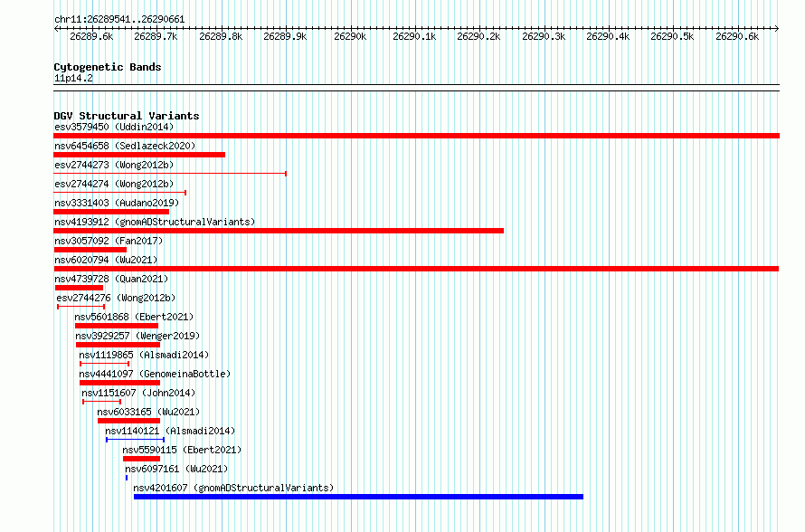Click the long red bar for nsv6020794
The image size is (805, 532).
pos(416,269)
